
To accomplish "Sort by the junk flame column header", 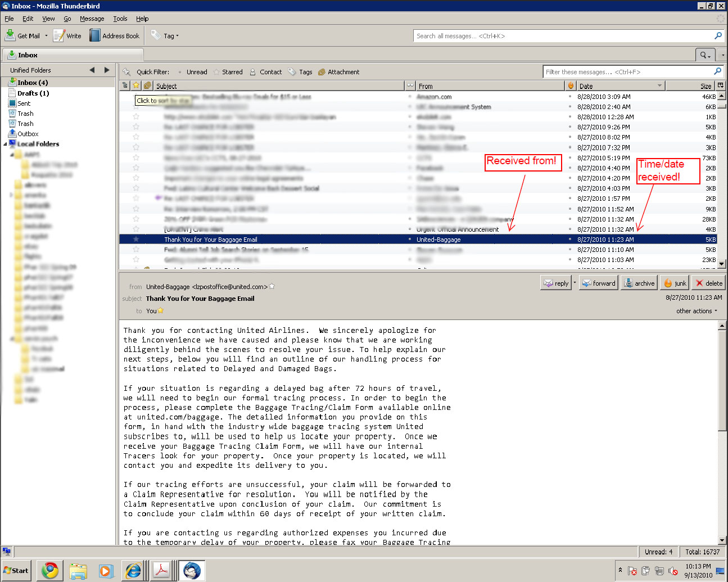I will pyautogui.click(x=571, y=85).
